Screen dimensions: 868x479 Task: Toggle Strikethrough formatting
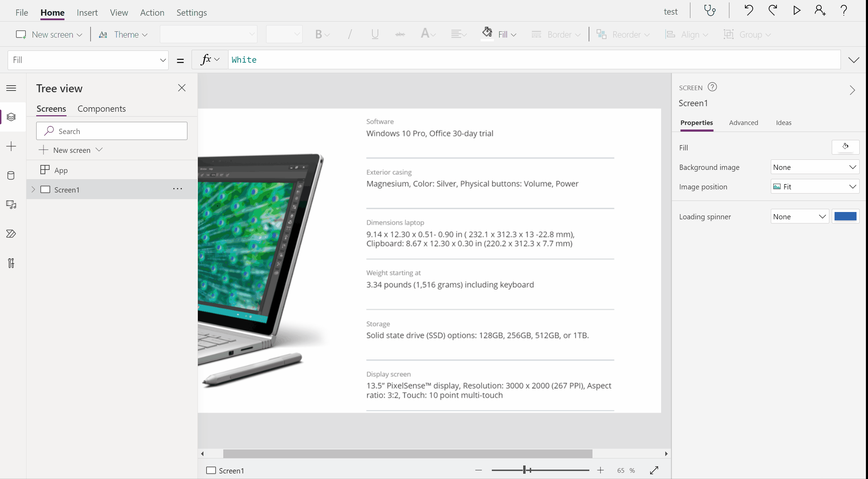(x=400, y=34)
